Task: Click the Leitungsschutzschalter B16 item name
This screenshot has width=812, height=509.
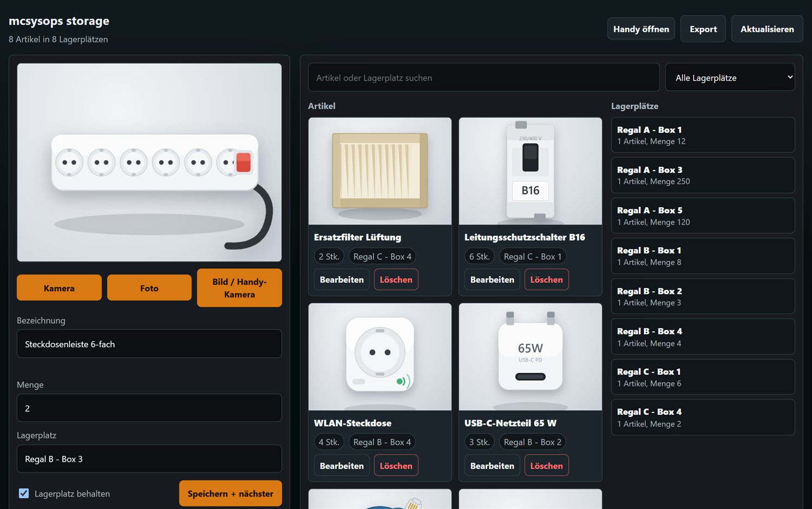Action: pyautogui.click(x=525, y=237)
